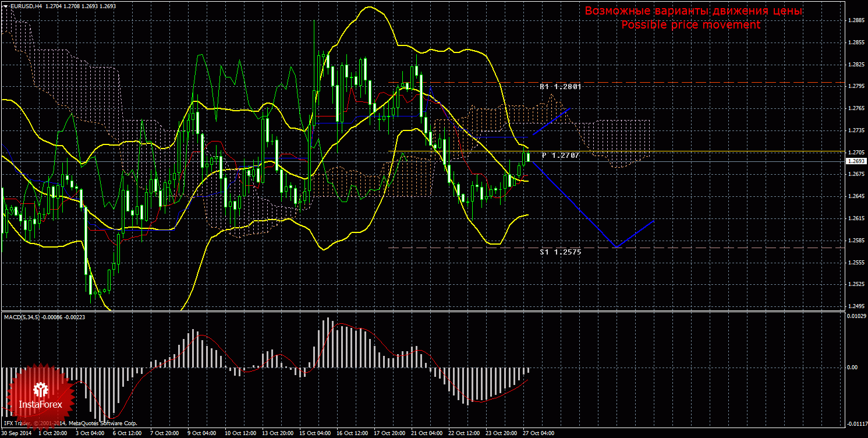Click the red 'Possible price movement' text

click(690, 25)
